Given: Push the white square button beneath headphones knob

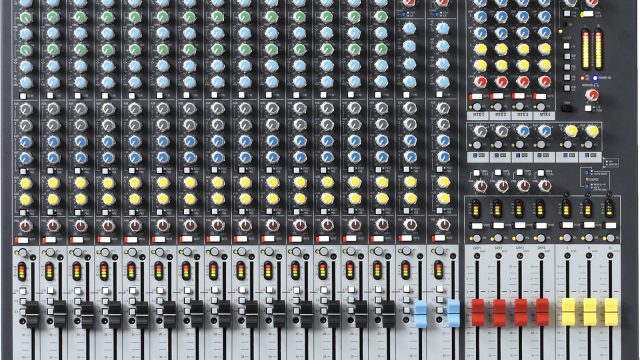Looking at the screenshot, I should click(x=588, y=109).
